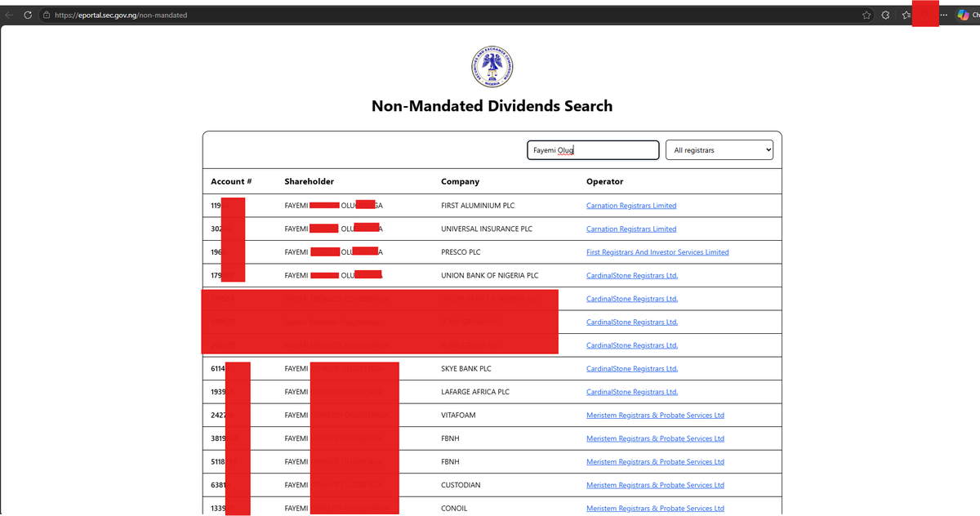
Task: Open the browser Settings and more menu
Action: [x=945, y=15]
